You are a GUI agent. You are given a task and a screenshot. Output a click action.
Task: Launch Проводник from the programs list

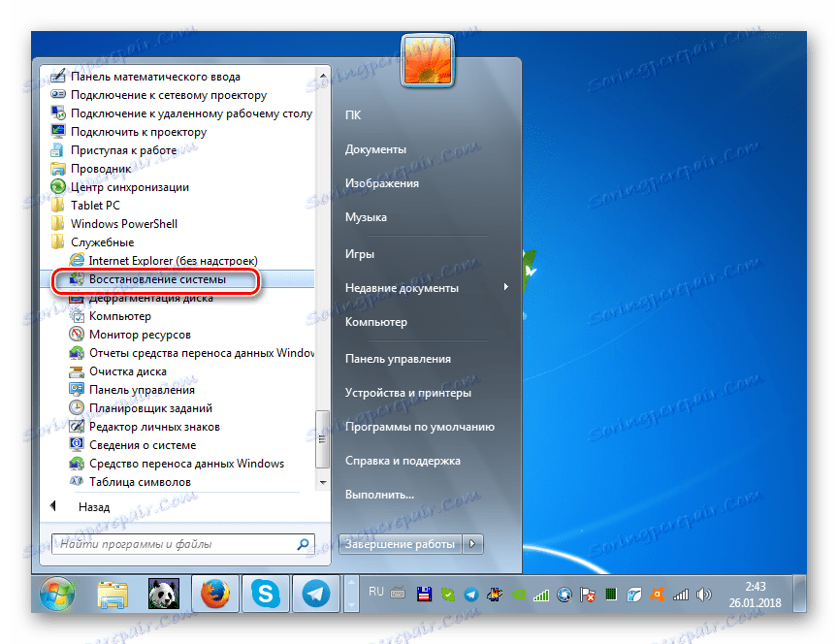click(x=91, y=169)
